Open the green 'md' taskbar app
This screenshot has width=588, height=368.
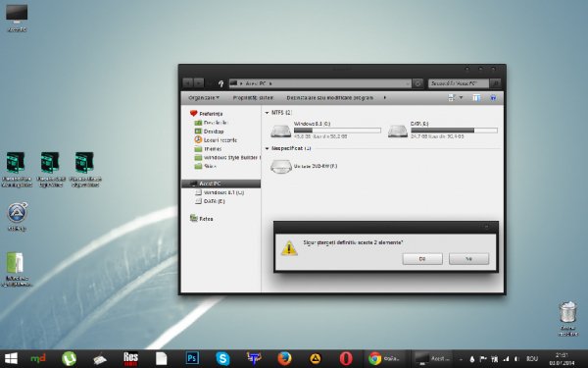(38, 358)
